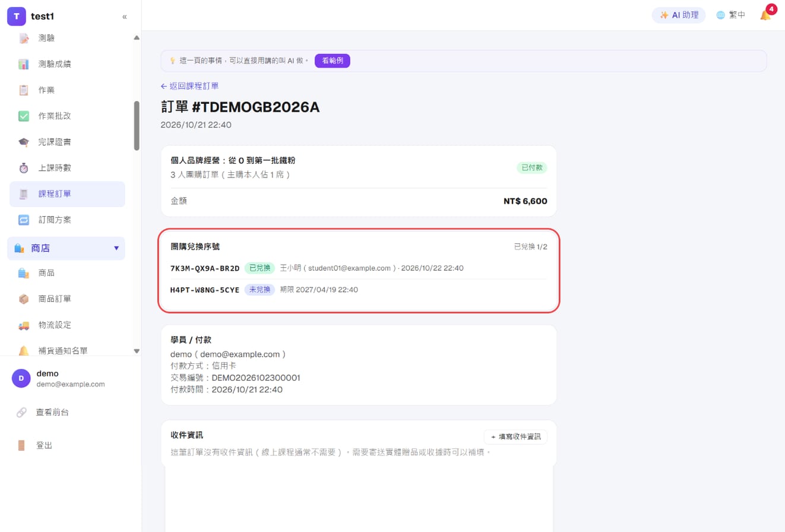Select the 商品訂單 menu item

coord(67,299)
